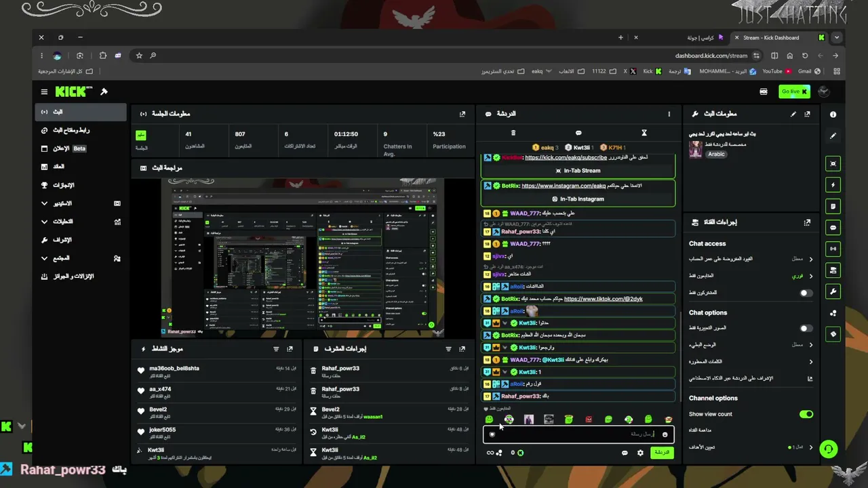Toggle the الصور التعبيرية فقط switch

tap(806, 328)
